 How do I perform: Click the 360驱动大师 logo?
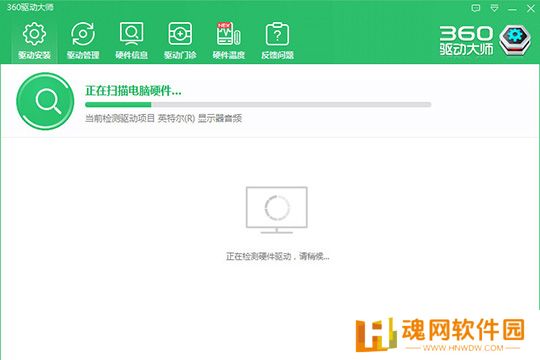pos(485,41)
